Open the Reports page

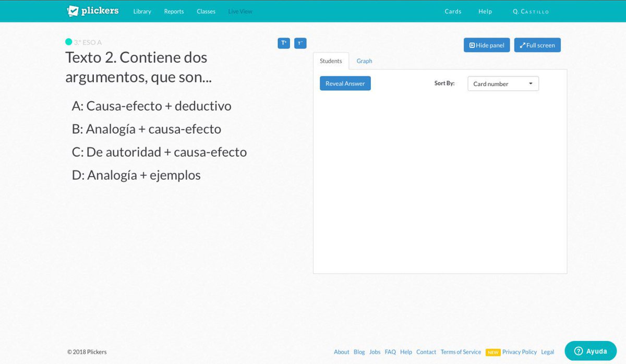pos(174,11)
